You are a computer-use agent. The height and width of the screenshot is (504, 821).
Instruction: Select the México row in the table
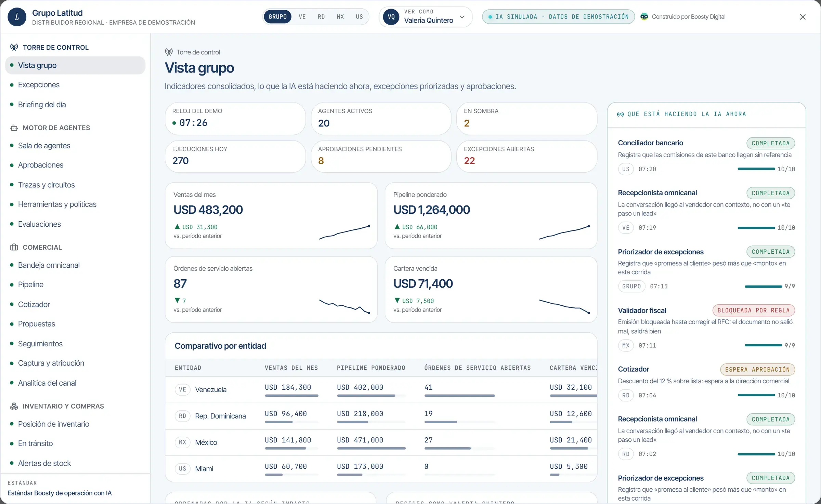381,442
